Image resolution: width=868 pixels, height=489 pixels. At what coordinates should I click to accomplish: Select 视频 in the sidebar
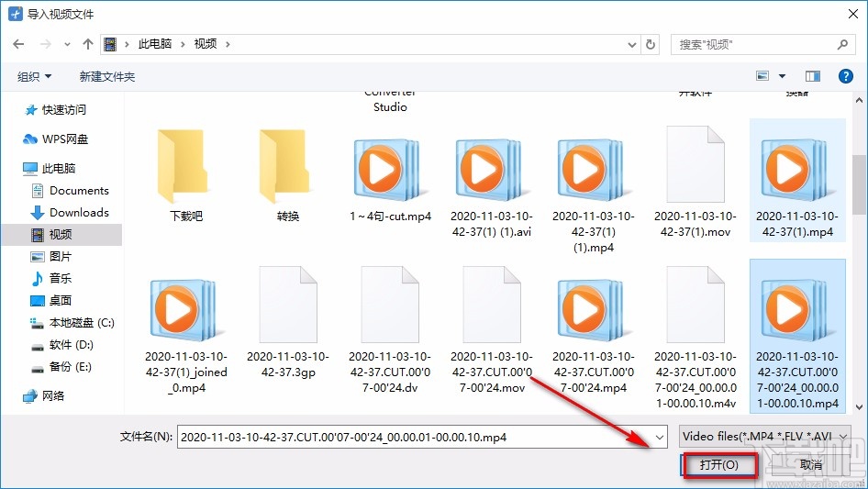(x=61, y=235)
